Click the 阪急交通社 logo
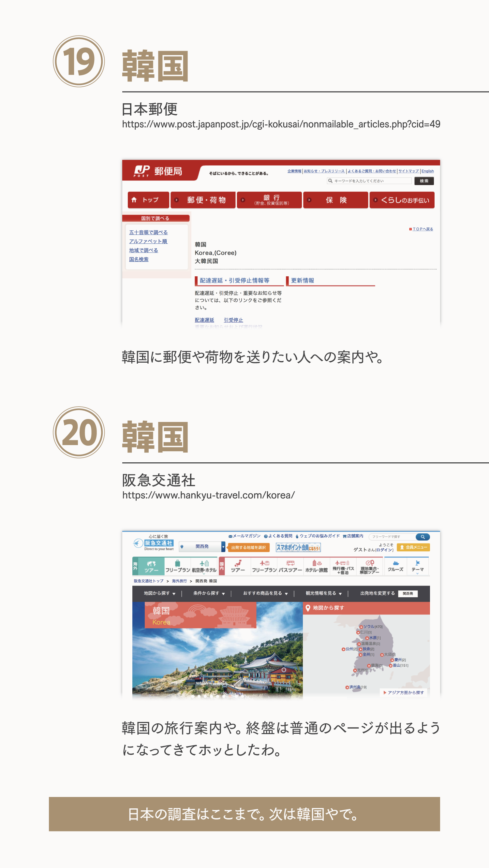 pos(154,542)
